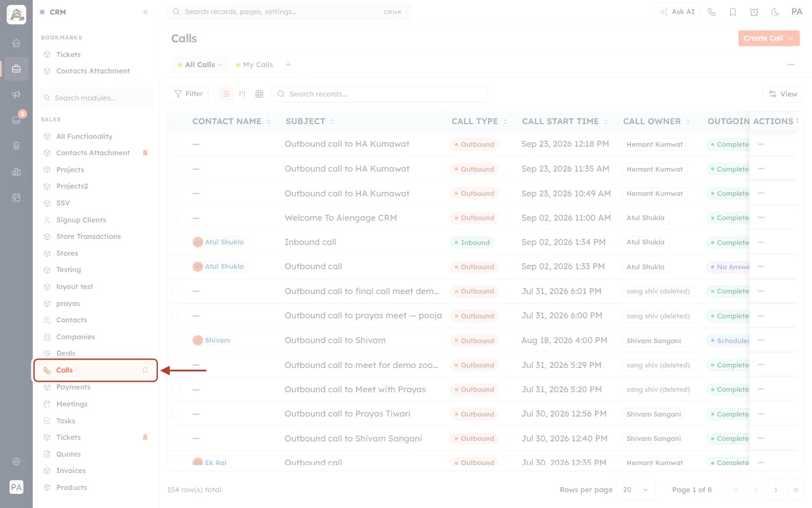
Task: Jump to last page double-arrow button
Action: tap(796, 490)
